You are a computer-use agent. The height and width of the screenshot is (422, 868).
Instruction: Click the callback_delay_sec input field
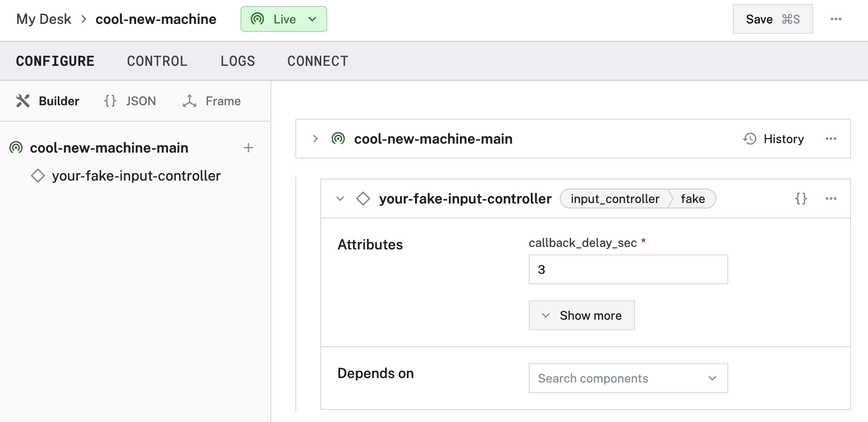[x=628, y=269]
